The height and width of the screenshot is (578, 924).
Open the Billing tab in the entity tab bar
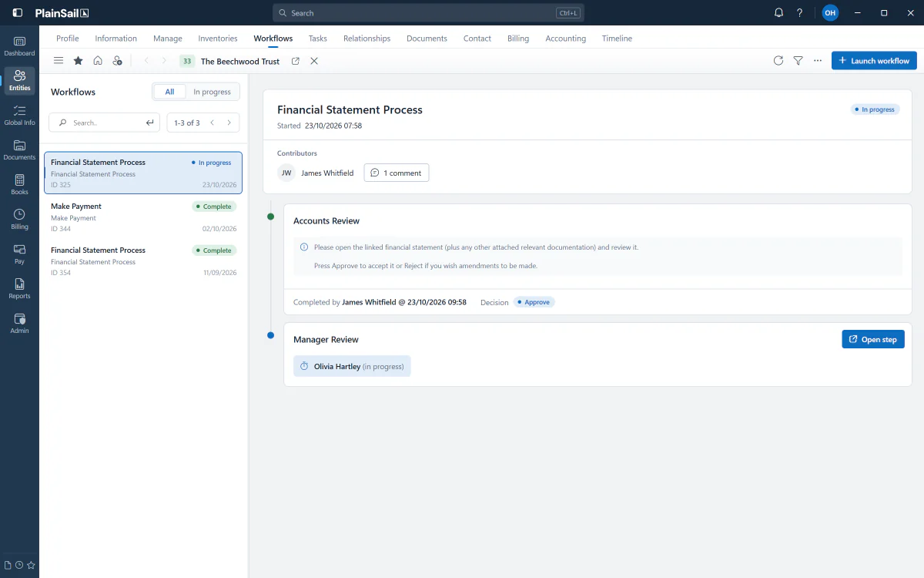(518, 39)
